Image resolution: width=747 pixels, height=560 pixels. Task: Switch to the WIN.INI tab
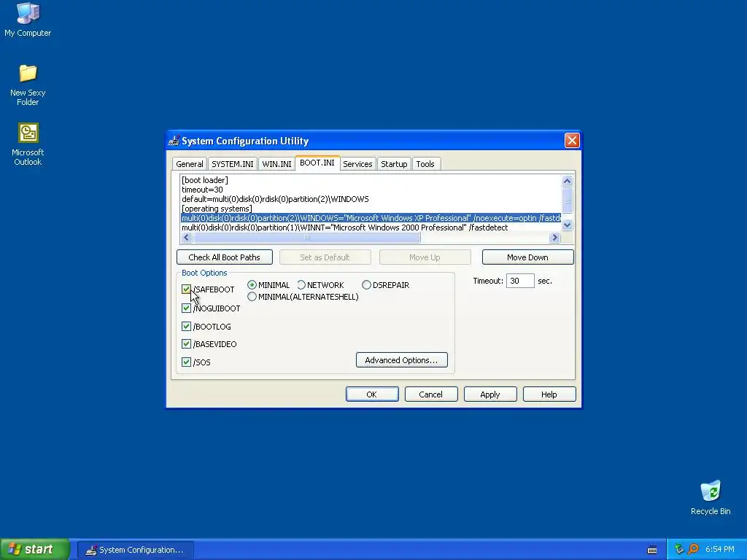pyautogui.click(x=276, y=164)
